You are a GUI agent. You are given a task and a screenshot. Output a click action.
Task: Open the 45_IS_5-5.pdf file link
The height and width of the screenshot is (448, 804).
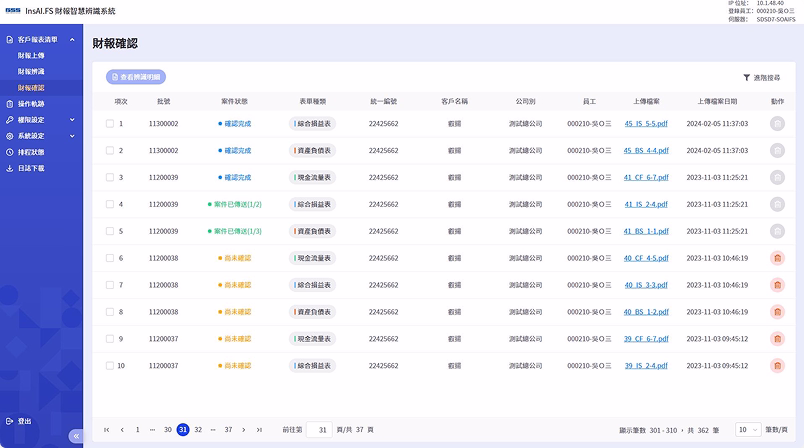coord(639,124)
